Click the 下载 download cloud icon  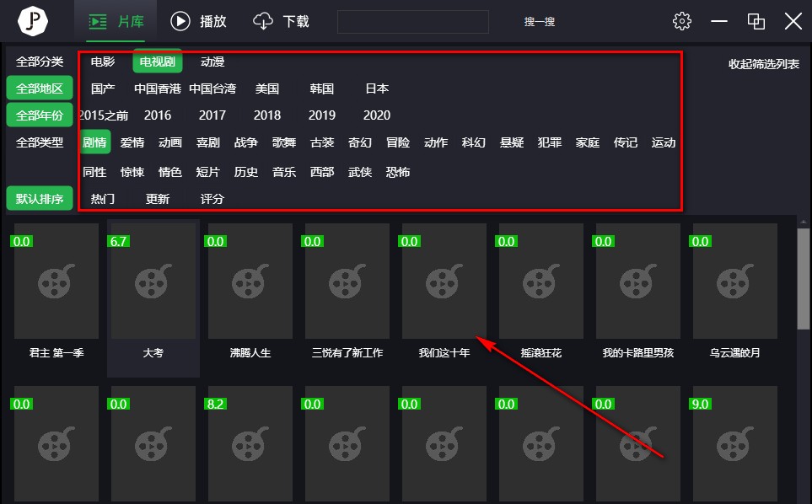pyautogui.click(x=262, y=21)
